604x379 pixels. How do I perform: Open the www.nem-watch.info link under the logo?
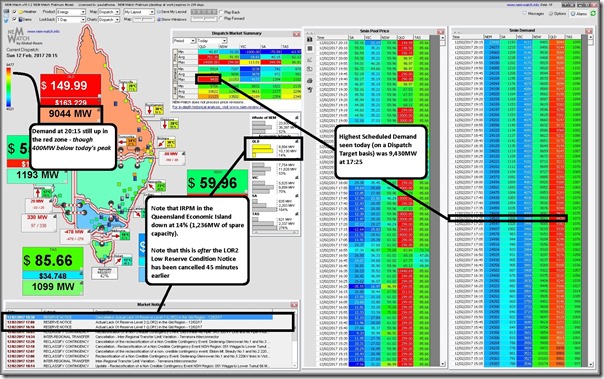(x=43, y=32)
